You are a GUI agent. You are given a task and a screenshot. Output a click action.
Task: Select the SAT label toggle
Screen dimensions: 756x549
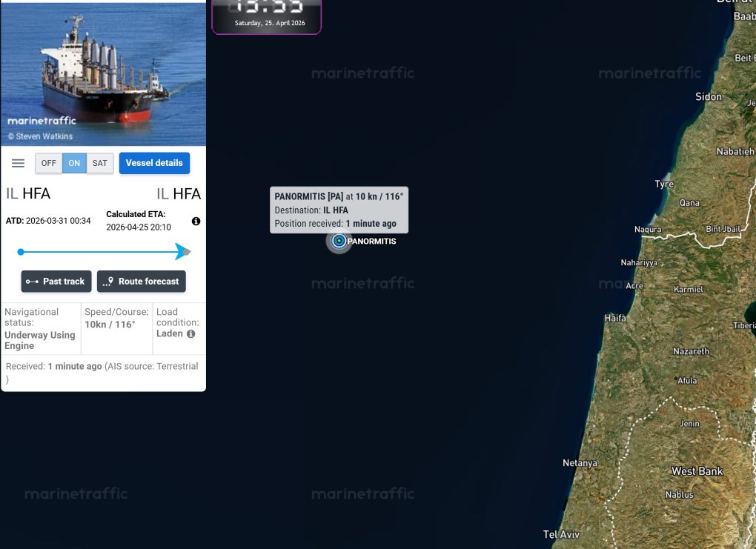pyautogui.click(x=100, y=164)
